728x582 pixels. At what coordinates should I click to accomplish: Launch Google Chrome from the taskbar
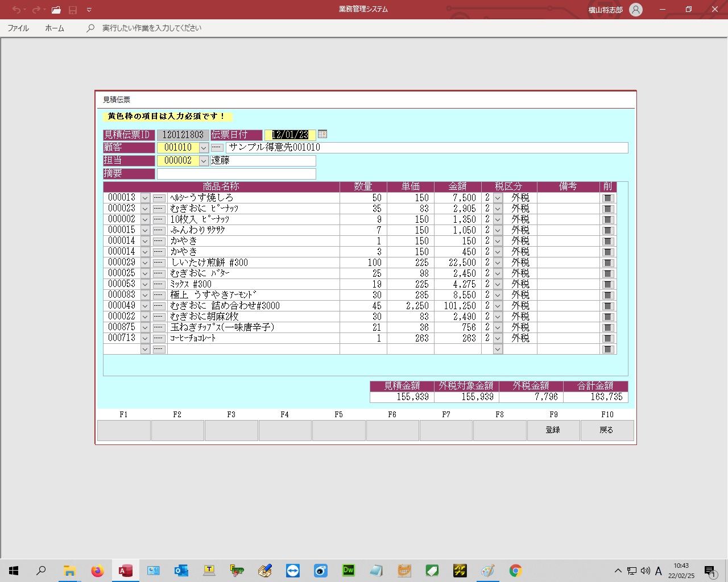pos(515,571)
